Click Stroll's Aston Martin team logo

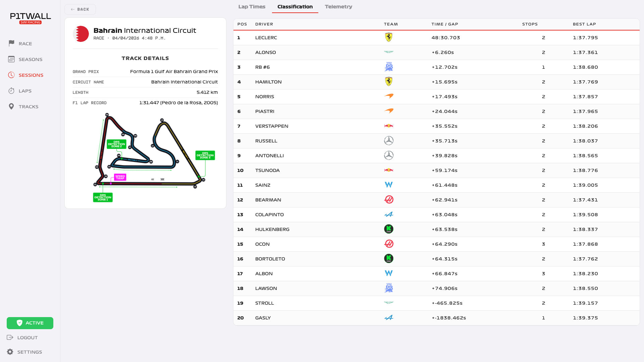click(389, 303)
